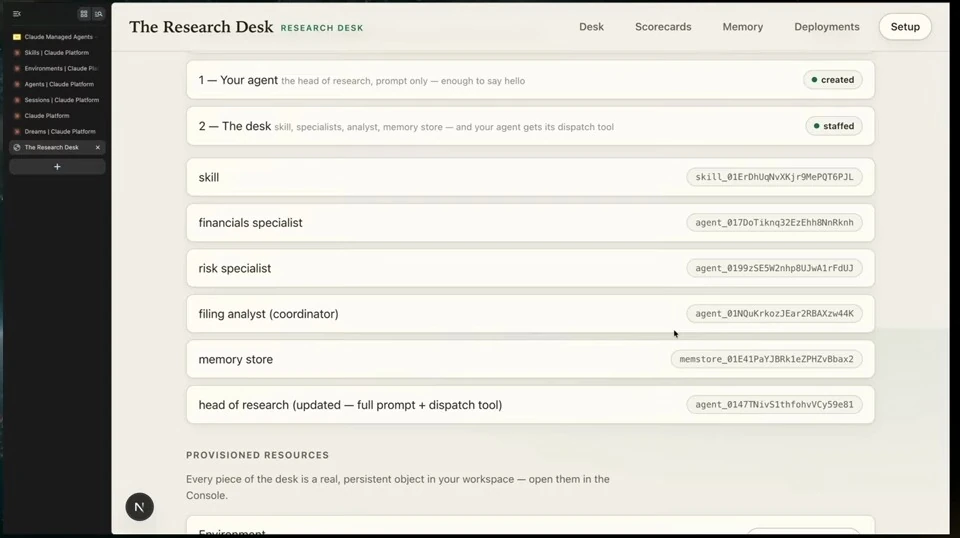
Task: Click the green RESEARCH DESK label
Action: pos(322,28)
